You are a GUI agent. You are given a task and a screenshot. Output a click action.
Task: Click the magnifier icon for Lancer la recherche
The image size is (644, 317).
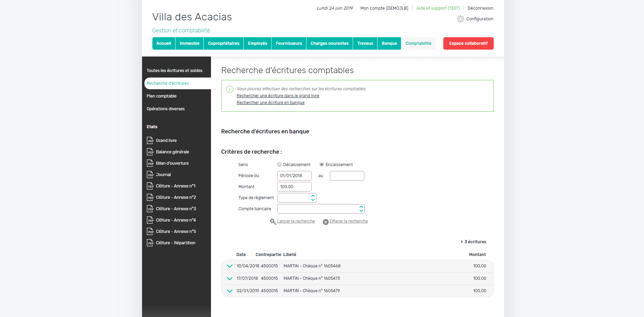click(x=273, y=222)
